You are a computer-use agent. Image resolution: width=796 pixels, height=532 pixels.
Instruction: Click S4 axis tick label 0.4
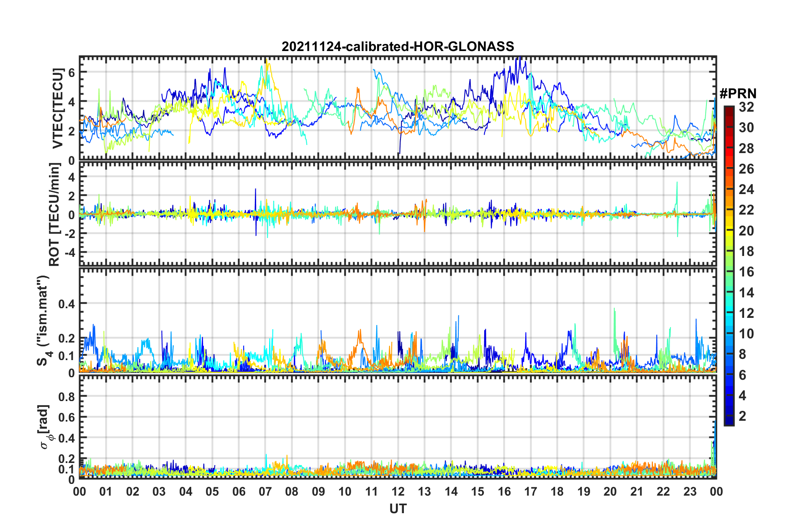click(x=67, y=304)
